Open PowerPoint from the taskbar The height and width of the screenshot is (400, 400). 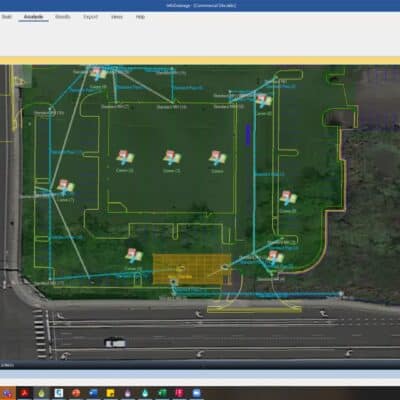pos(76,393)
